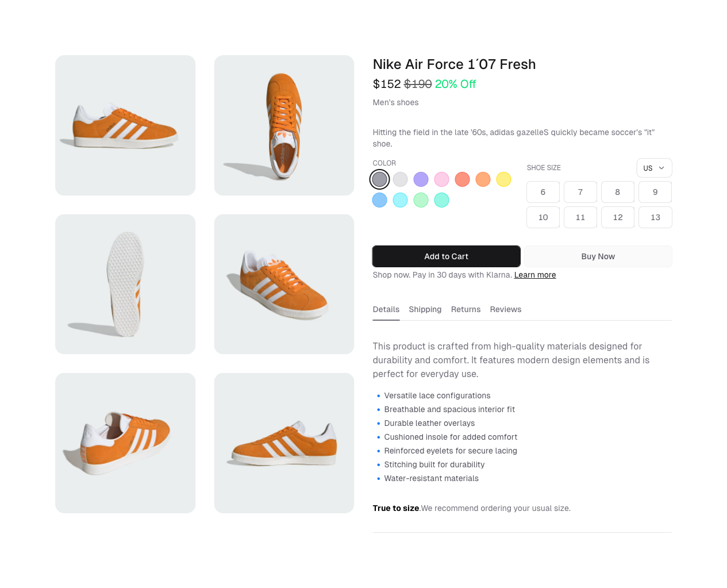Select shoe size 6
The width and height of the screenshot is (727, 588).
[543, 192]
